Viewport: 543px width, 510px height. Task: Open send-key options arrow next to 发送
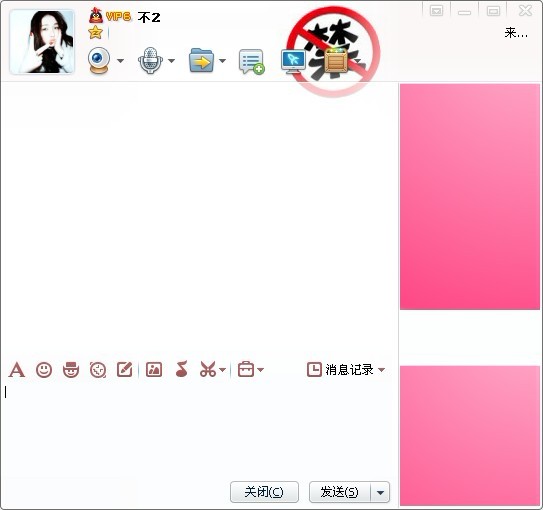tap(380, 492)
